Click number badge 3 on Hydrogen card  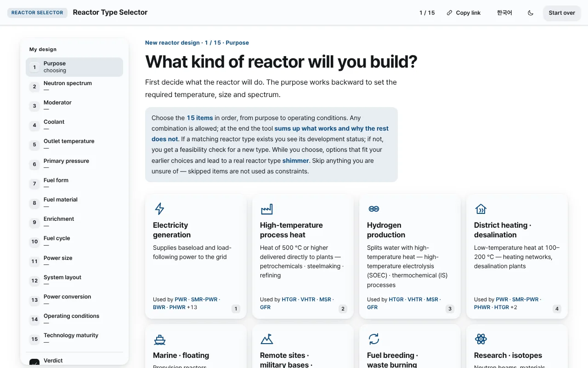click(450, 309)
